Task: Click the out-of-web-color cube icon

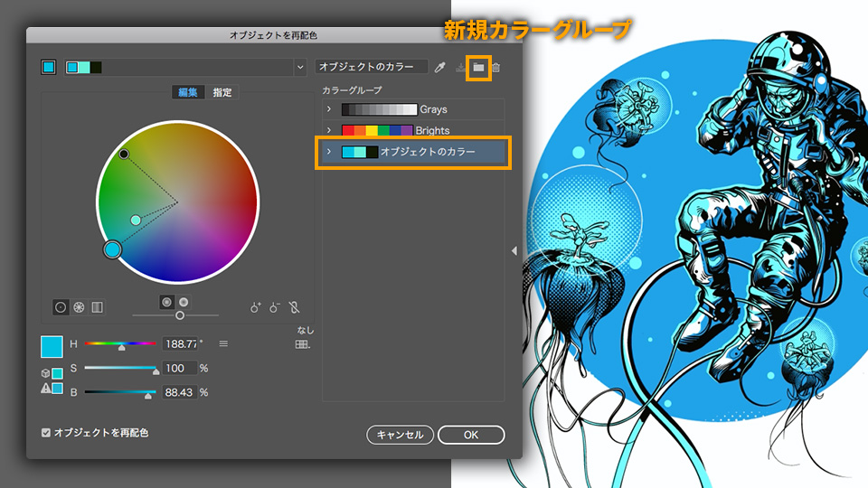Action: coord(45,373)
